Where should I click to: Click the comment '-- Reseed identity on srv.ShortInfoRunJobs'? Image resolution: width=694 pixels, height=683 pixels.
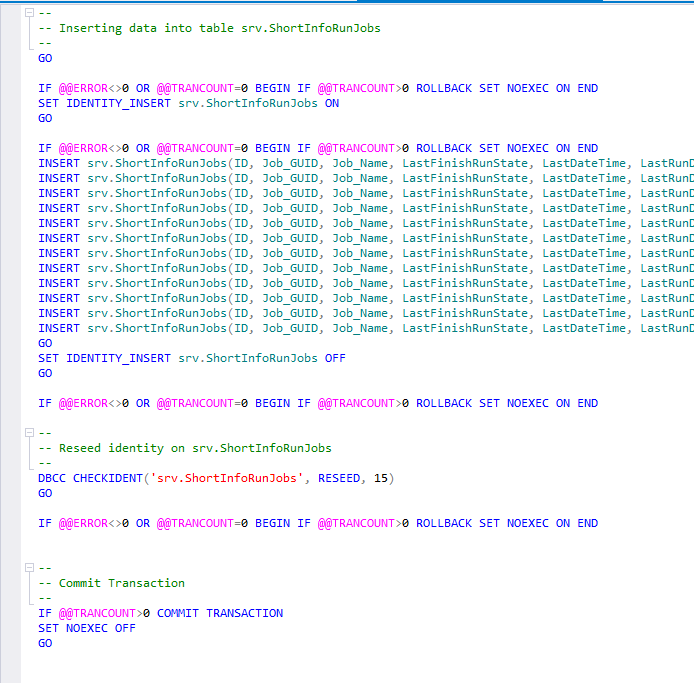(185, 448)
